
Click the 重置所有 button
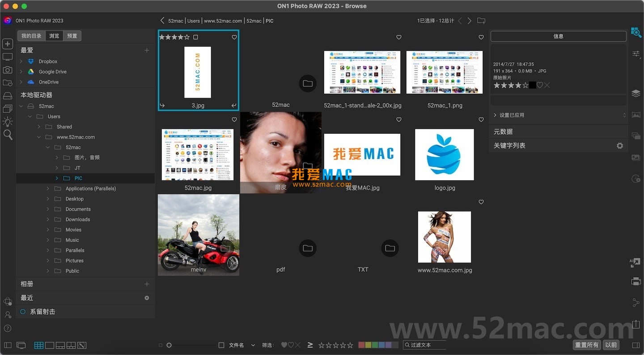[586, 345]
